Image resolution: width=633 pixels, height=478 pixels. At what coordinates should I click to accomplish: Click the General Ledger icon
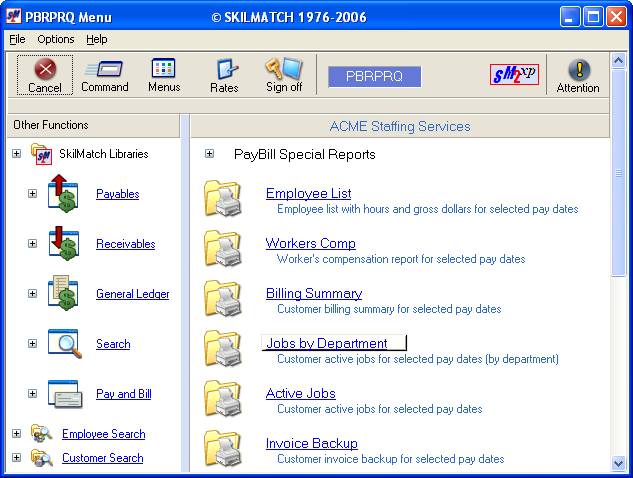click(x=63, y=293)
